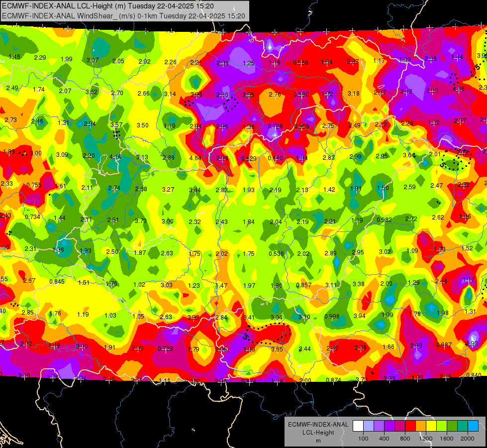Click the sky blue legend swatch
The image size is (487, 448).
[x=473, y=426]
